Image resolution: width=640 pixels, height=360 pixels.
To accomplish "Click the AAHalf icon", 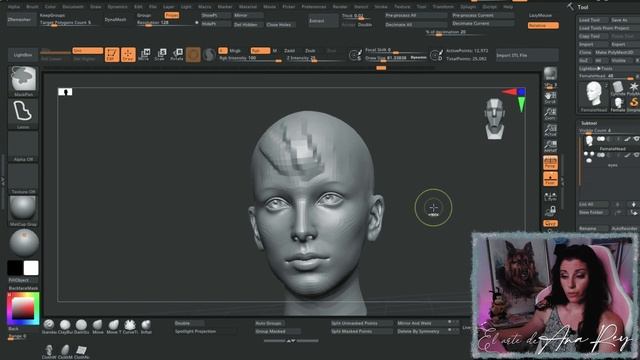I will (x=550, y=146).
